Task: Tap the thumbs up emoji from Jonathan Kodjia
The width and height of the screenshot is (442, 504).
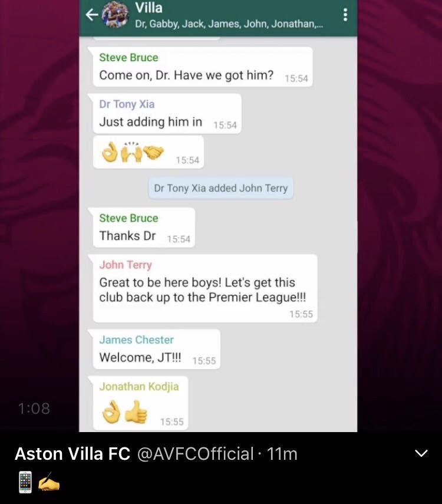Action: (136, 412)
